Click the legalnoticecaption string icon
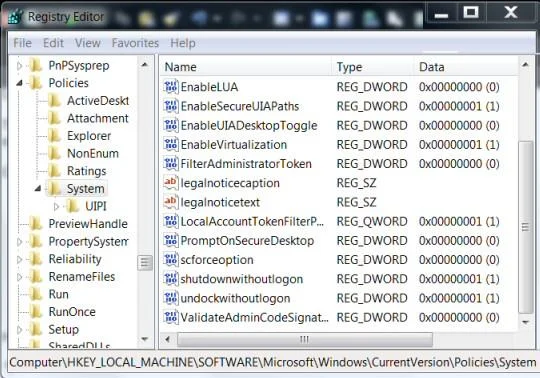The height and width of the screenshot is (378, 540). click(171, 182)
